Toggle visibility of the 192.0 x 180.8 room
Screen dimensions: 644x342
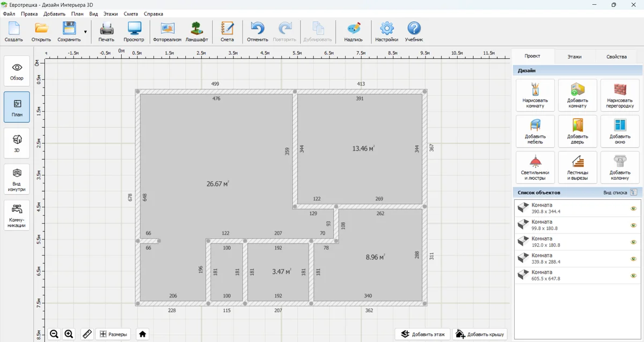pyautogui.click(x=633, y=242)
